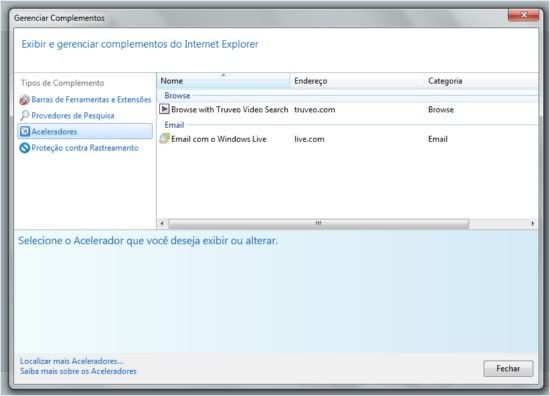
Task: Click horizontal scrollbar left arrow
Action: pos(162,223)
